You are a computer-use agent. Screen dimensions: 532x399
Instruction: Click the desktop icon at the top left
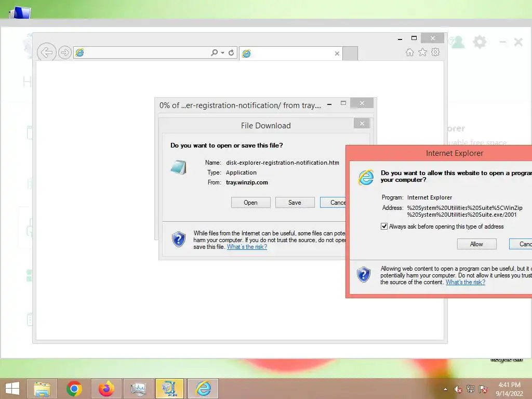pos(20,12)
